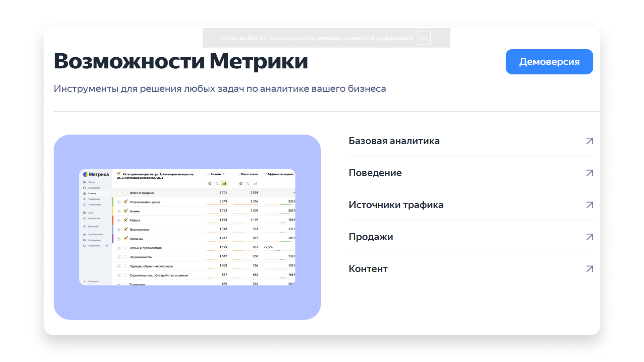Select the bar chart icon under Посетители
Screen dimensions: 644x362
point(255,184)
